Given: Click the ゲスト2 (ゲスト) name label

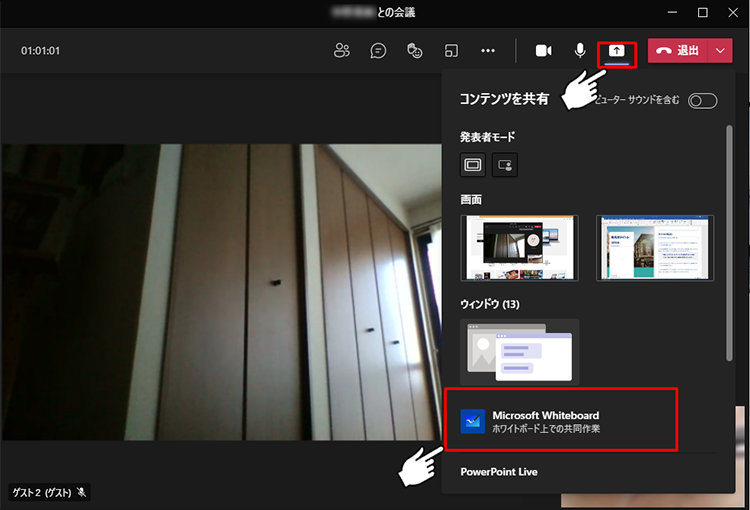Looking at the screenshot, I should [x=42, y=492].
